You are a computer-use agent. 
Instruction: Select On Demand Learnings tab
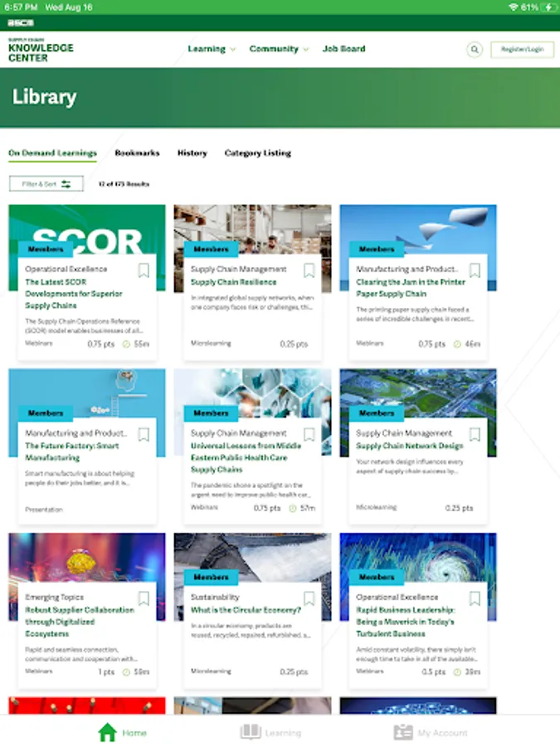pyautogui.click(x=52, y=153)
